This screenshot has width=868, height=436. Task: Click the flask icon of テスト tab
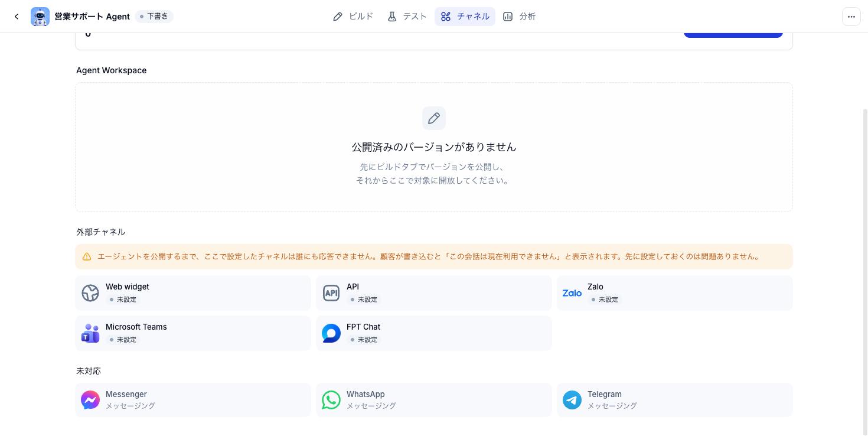pyautogui.click(x=392, y=17)
